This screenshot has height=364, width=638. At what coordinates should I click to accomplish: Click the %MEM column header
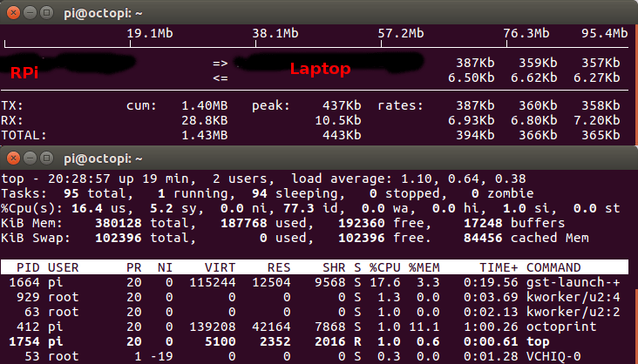pos(426,267)
